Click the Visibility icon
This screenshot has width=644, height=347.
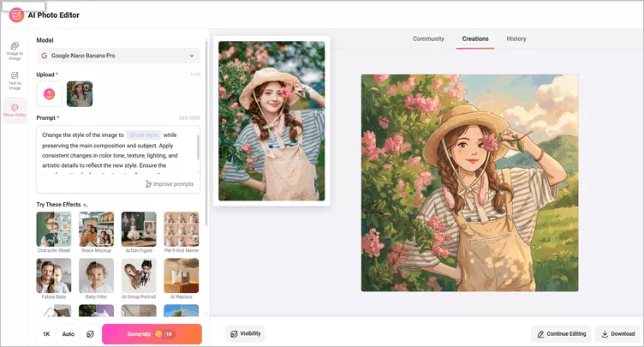[x=234, y=334]
